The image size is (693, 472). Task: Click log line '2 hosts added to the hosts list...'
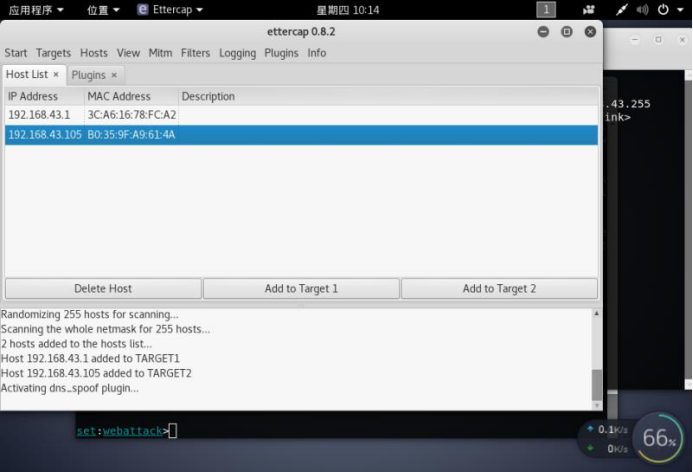76,344
